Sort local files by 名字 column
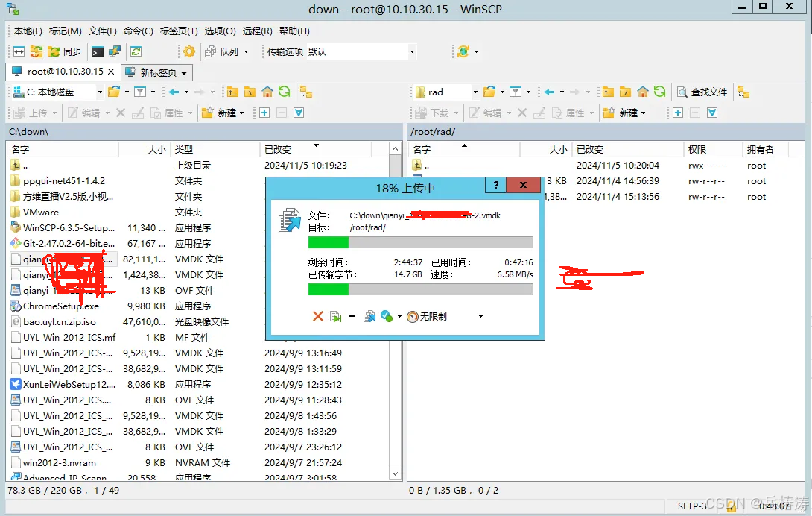The height and width of the screenshot is (516, 812). [x=63, y=149]
